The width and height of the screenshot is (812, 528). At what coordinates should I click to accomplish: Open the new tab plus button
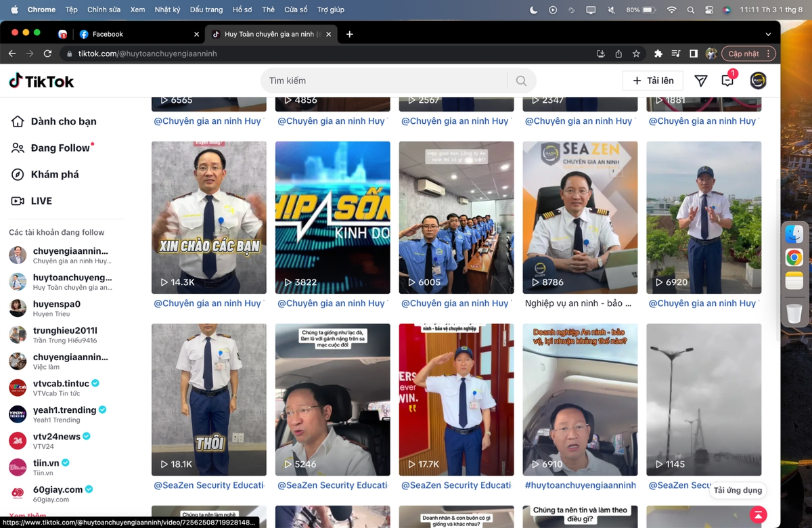[349, 34]
